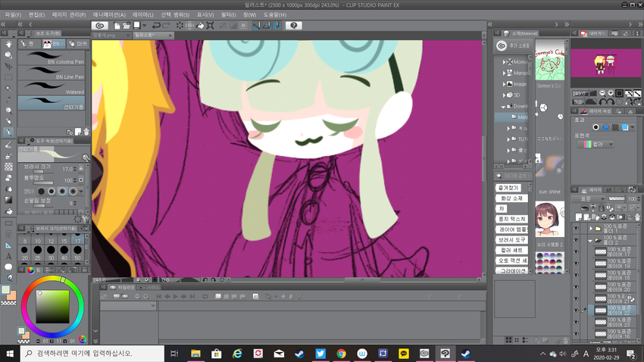The width and height of the screenshot is (644, 362).
Task: Expand the 3D node in Material tree
Action: coord(504,95)
